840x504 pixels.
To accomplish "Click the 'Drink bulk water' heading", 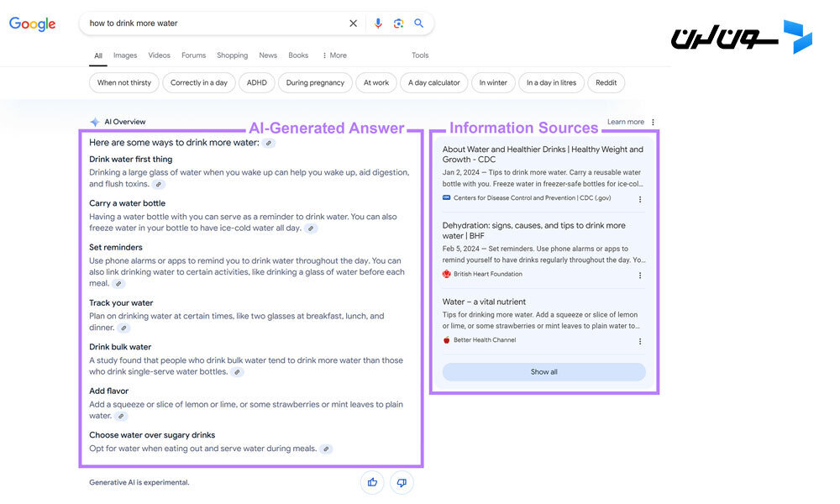I will coord(120,347).
